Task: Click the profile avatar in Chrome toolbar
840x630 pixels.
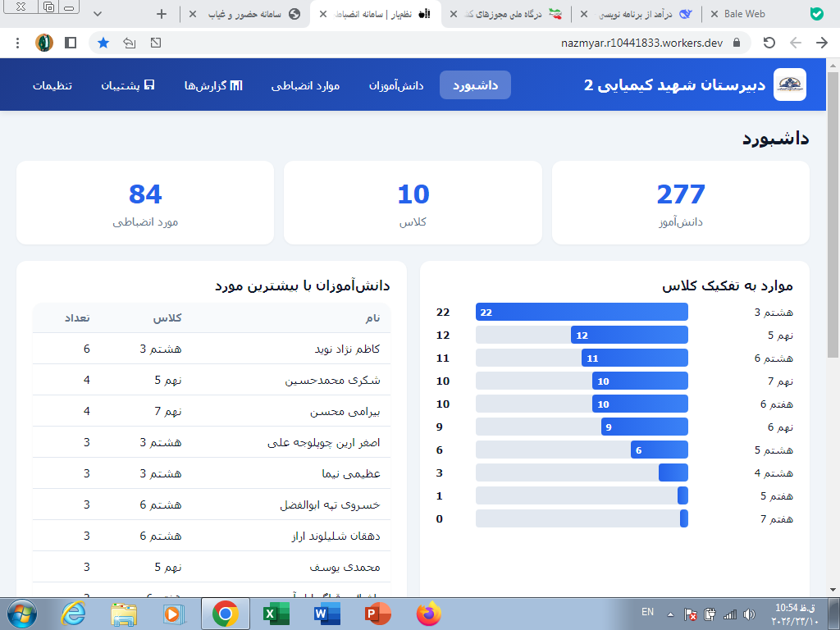Action: click(44, 43)
